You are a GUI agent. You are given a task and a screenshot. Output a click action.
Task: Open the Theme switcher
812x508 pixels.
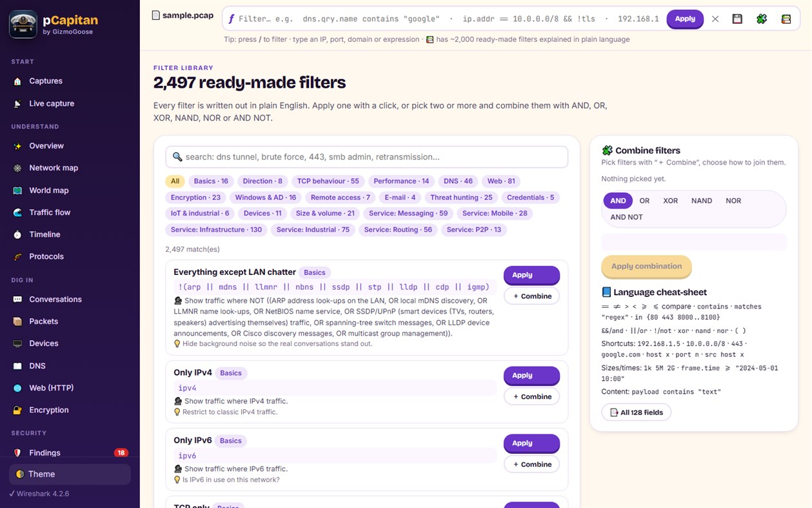70,474
